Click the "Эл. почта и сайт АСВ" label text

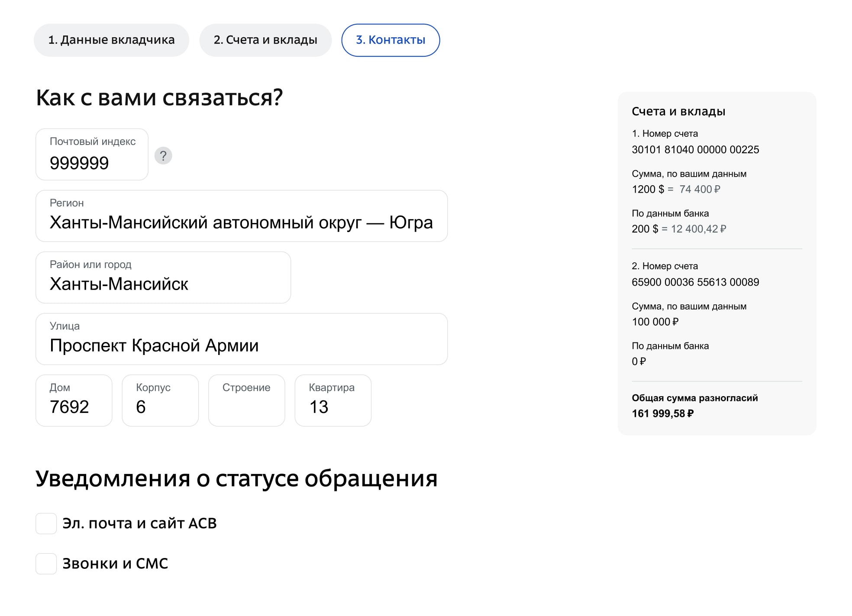coord(139,523)
